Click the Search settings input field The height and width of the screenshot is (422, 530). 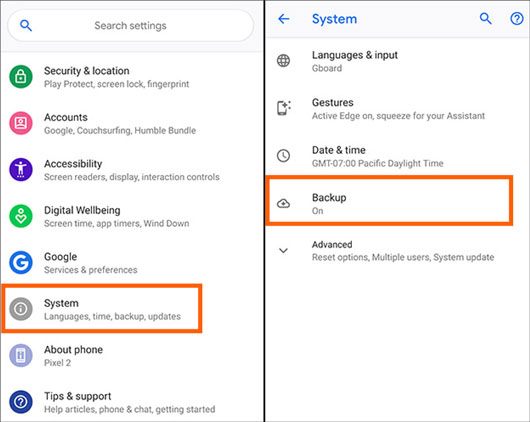pos(130,26)
